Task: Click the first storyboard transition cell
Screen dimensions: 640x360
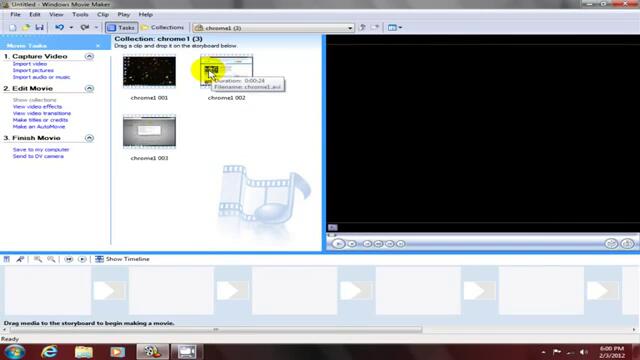Action: coord(110,291)
